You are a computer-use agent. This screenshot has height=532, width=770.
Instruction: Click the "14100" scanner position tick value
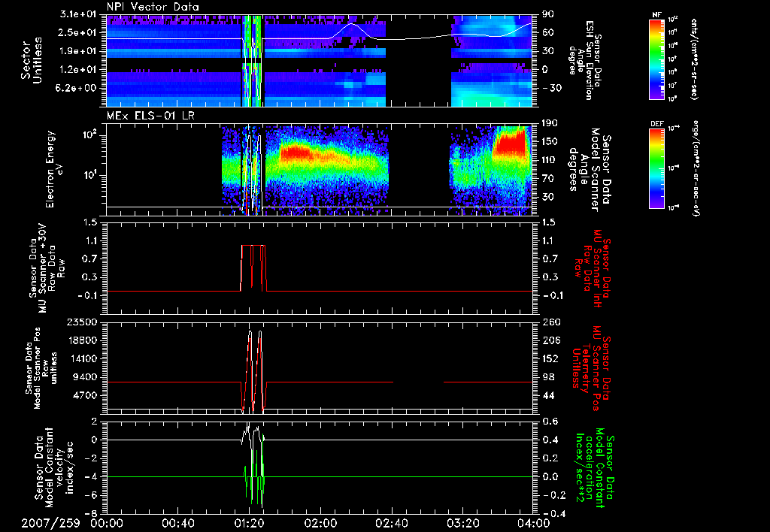(x=81, y=358)
